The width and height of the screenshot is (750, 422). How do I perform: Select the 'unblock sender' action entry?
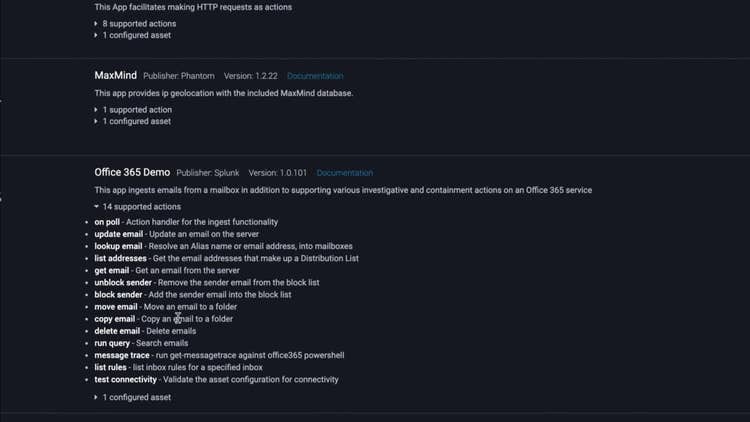[123, 283]
